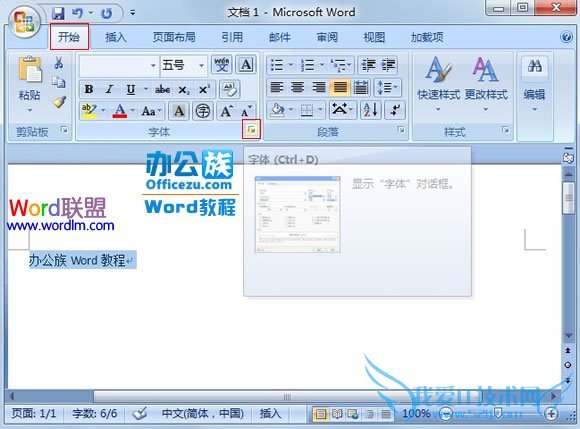Switch to the 开始 tab
This screenshot has width=580, height=429.
pyautogui.click(x=69, y=37)
